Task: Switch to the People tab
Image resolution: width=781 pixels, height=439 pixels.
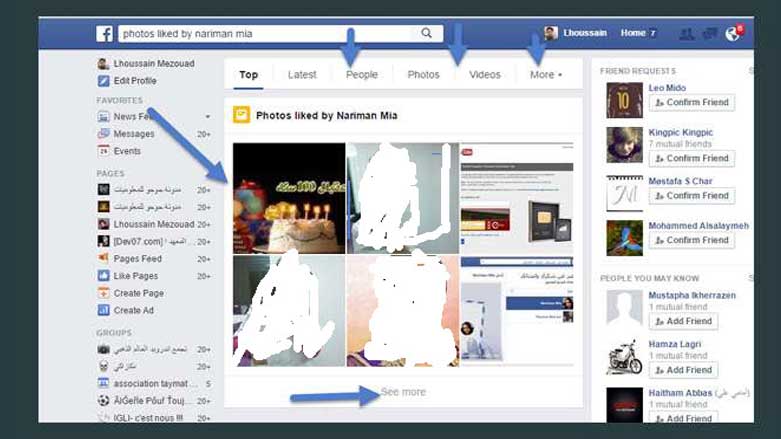Action: pyautogui.click(x=361, y=75)
